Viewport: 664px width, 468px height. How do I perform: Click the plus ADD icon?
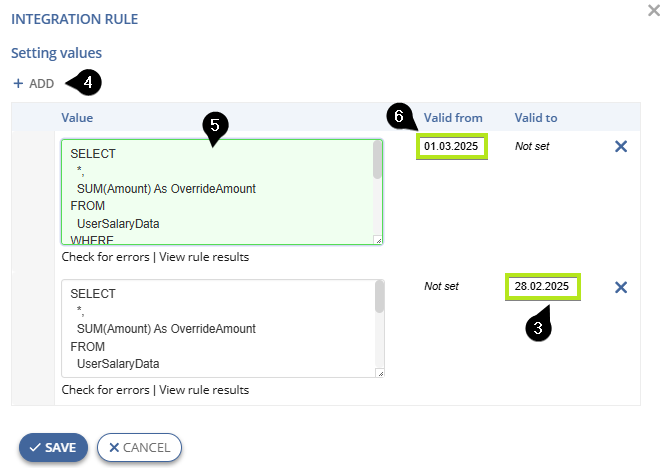pyautogui.click(x=18, y=83)
